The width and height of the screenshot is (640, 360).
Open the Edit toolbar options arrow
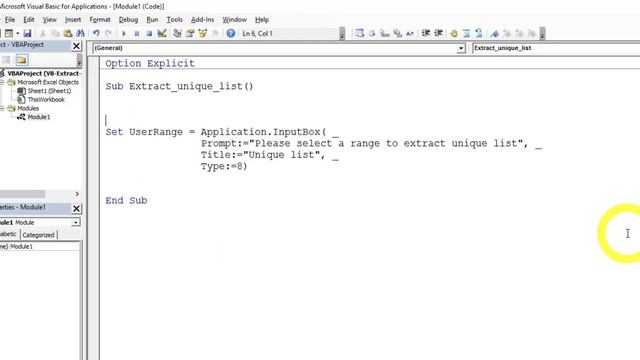tap(542, 33)
